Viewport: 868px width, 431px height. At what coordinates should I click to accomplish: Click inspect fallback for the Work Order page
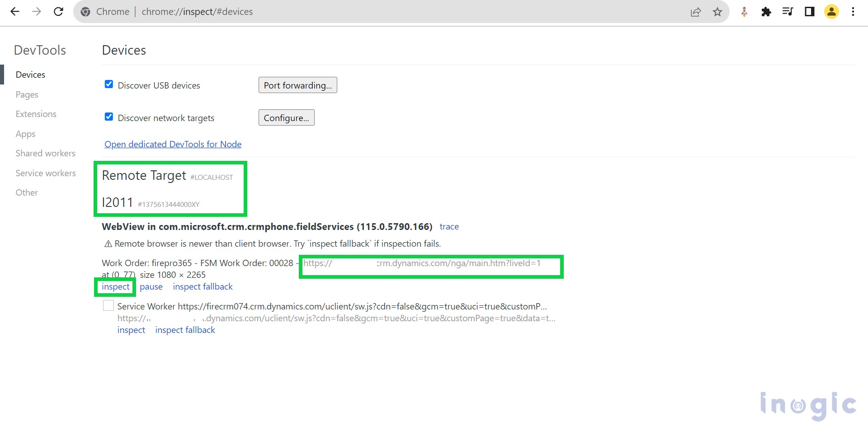[203, 286]
